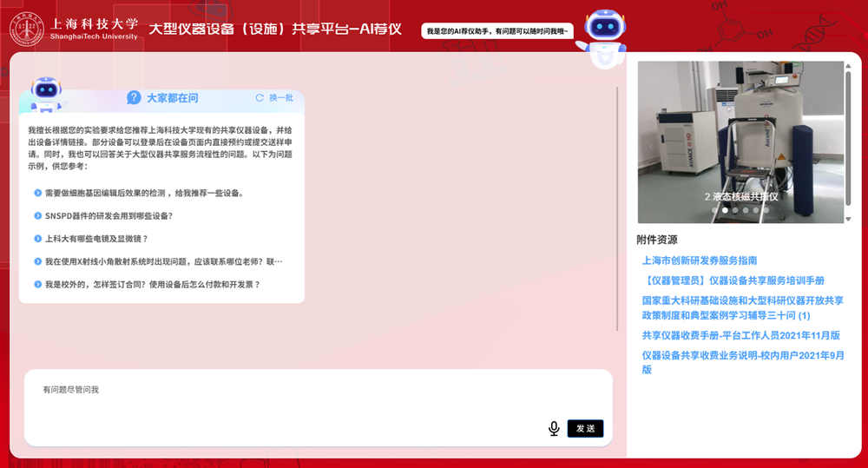The image size is (868, 468).
Task: Click the small robot avatar above chat card
Action: pyautogui.click(x=45, y=94)
